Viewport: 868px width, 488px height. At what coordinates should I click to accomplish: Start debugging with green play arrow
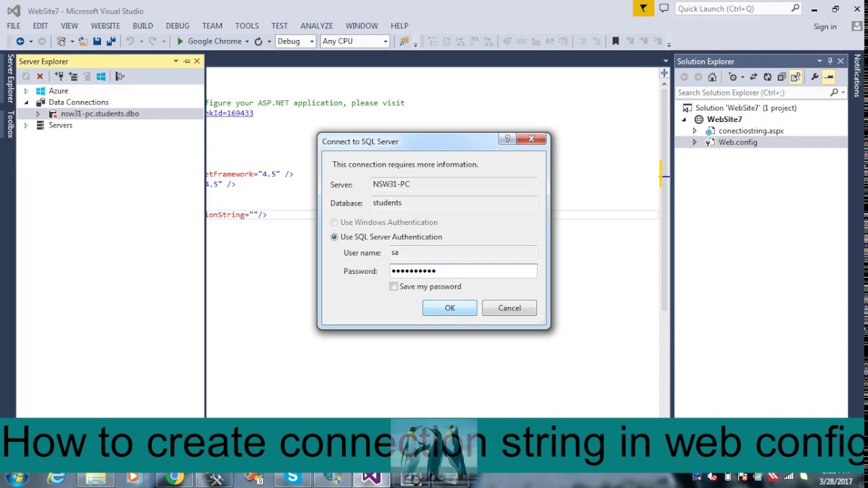point(180,41)
